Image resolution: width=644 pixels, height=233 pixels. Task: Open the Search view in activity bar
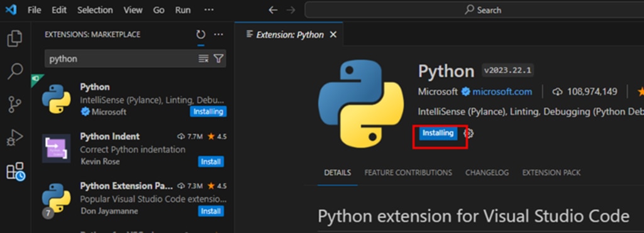tap(15, 72)
